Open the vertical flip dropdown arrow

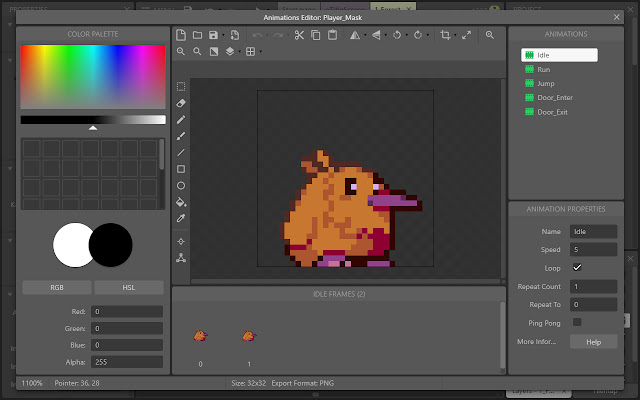pyautogui.click(x=386, y=36)
